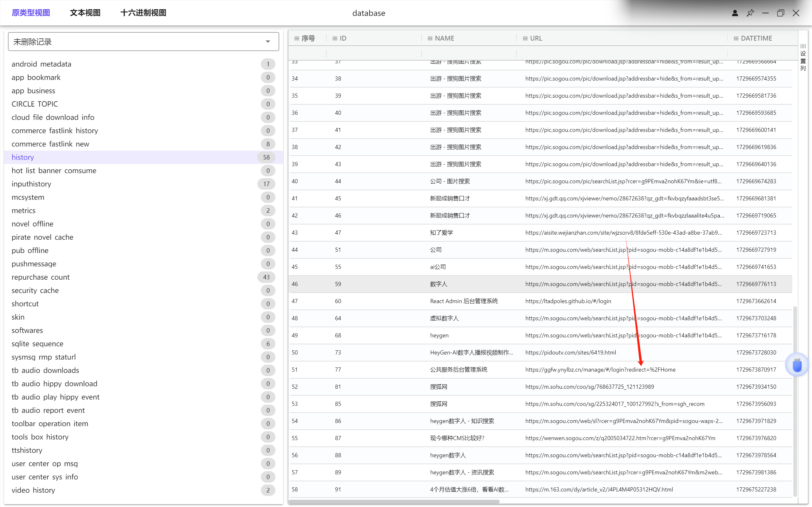This screenshot has height=507, width=812.
Task: Switch to the 文本视图 tab
Action: [85, 13]
